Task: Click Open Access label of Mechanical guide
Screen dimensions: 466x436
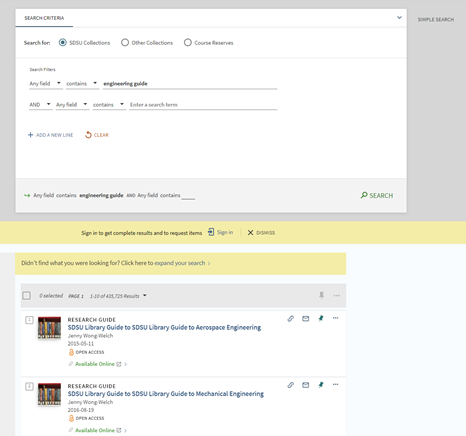Action: pyautogui.click(x=90, y=418)
